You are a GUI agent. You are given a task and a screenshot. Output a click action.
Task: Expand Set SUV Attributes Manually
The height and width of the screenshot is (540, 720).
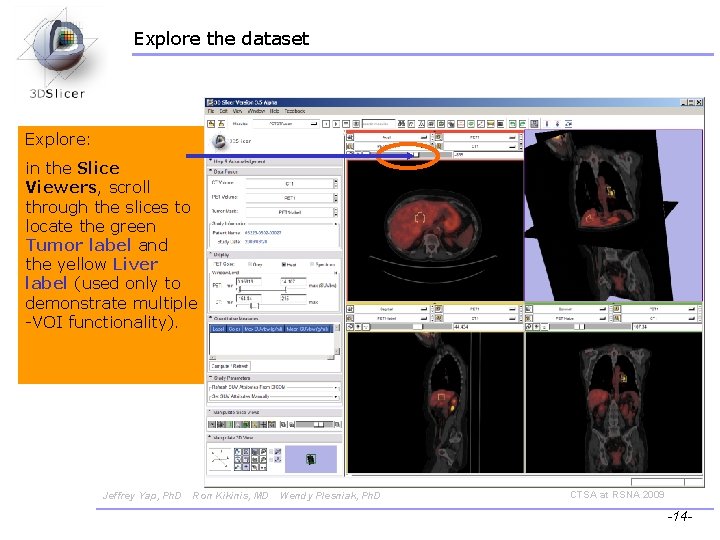click(x=275, y=396)
